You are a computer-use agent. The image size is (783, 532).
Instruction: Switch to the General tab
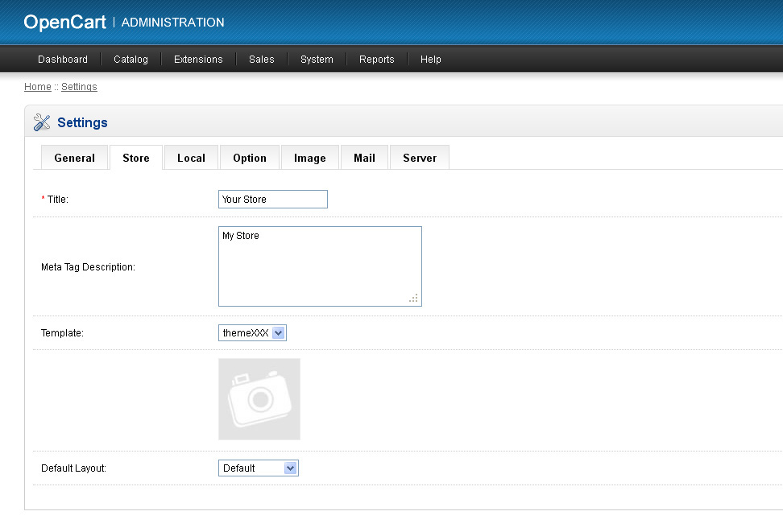[74, 158]
